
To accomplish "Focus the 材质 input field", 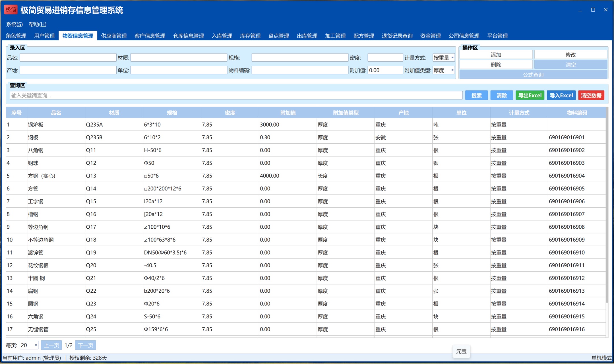I will click(179, 58).
